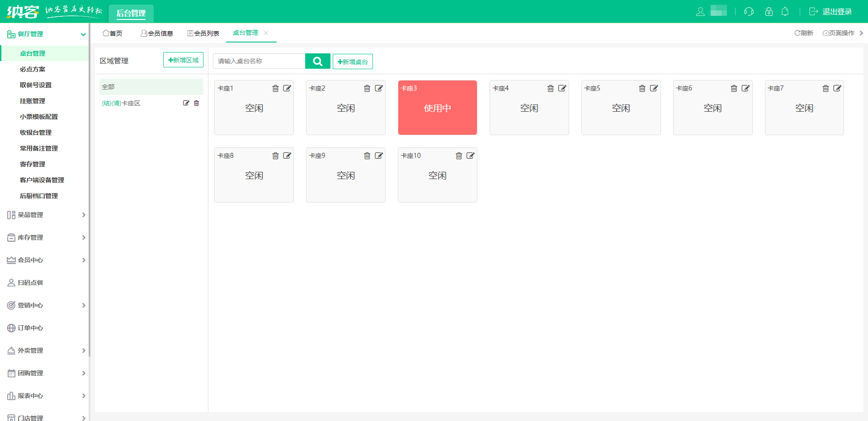This screenshot has height=421, width=868.
Task: Open the notification bell icon
Action: tap(785, 12)
